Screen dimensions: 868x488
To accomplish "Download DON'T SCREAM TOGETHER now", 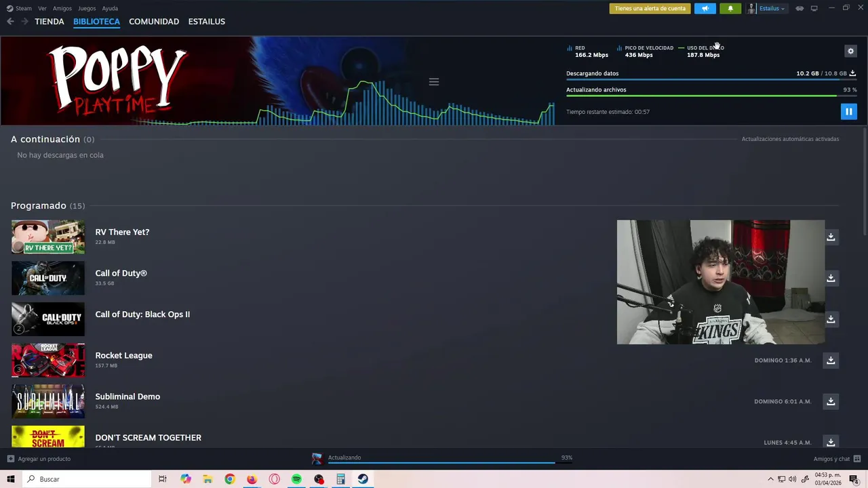I will click(x=831, y=442).
